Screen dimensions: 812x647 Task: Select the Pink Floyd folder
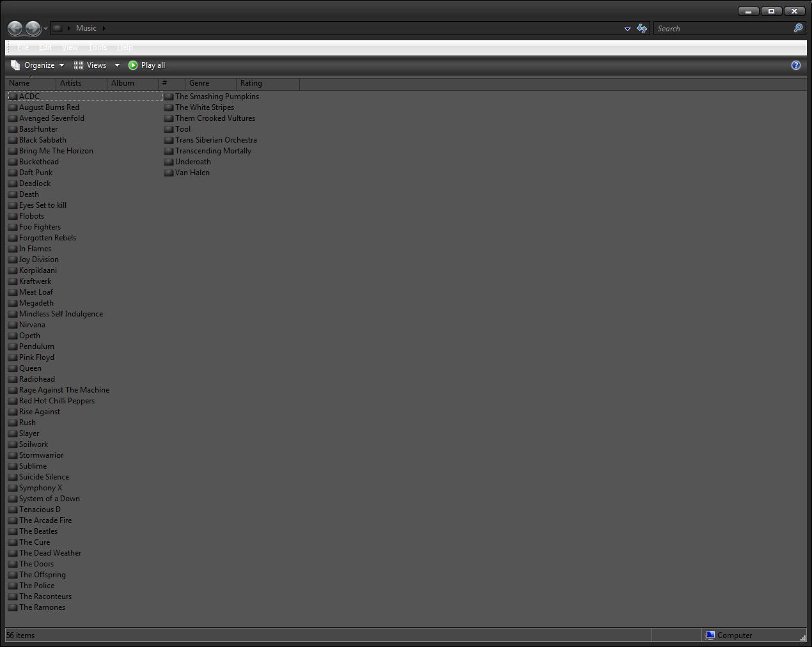click(36, 357)
